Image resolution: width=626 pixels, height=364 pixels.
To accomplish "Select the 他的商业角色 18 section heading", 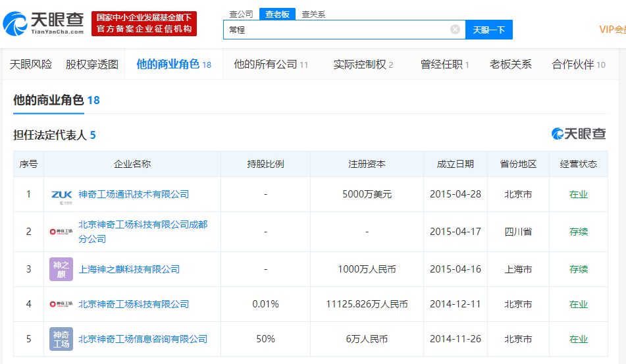I will click(x=57, y=100).
